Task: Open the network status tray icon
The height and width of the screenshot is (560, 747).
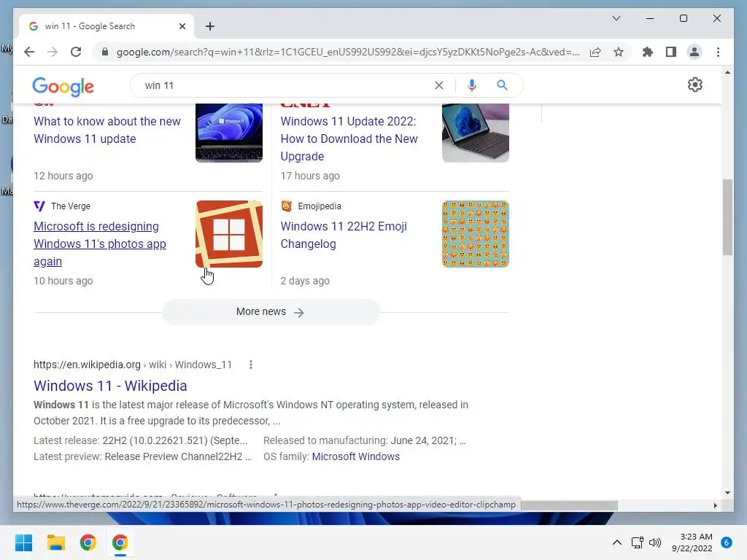Action: coord(637,542)
